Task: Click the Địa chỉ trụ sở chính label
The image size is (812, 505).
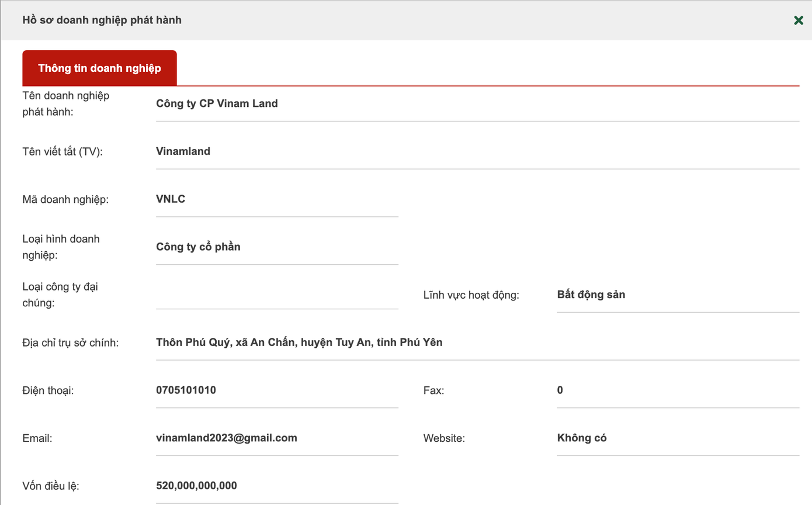Action: [70, 343]
